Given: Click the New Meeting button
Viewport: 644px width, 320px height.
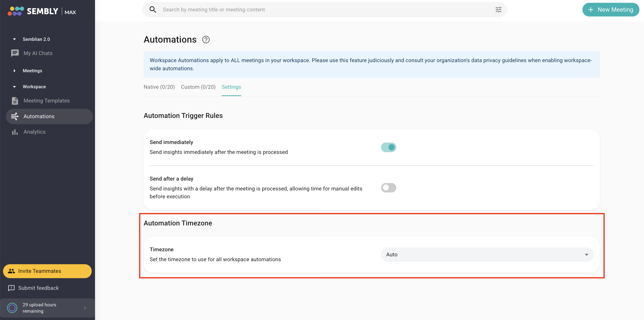Looking at the screenshot, I should click(x=611, y=10).
